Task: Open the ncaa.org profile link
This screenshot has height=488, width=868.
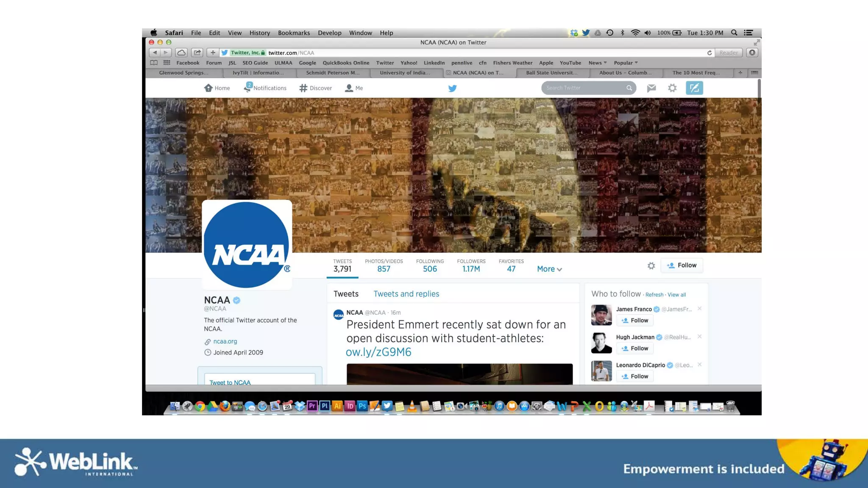Action: [225, 341]
